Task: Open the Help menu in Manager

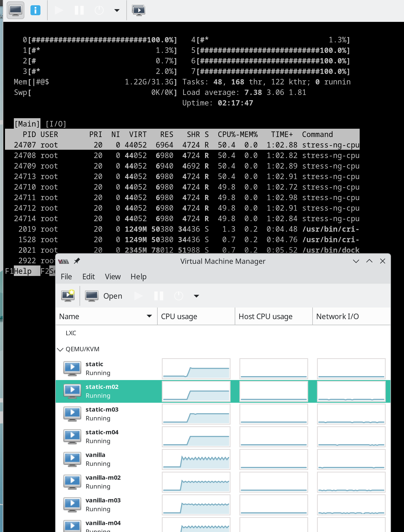Action: (x=139, y=277)
